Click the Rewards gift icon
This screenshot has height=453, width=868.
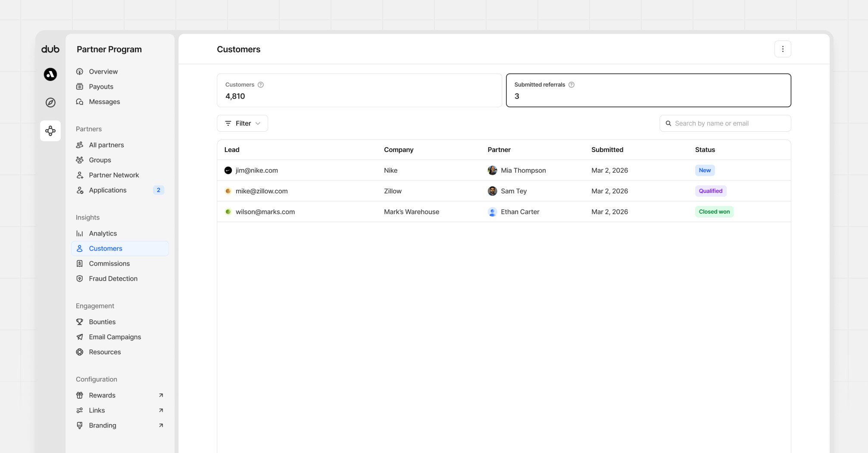click(80, 395)
